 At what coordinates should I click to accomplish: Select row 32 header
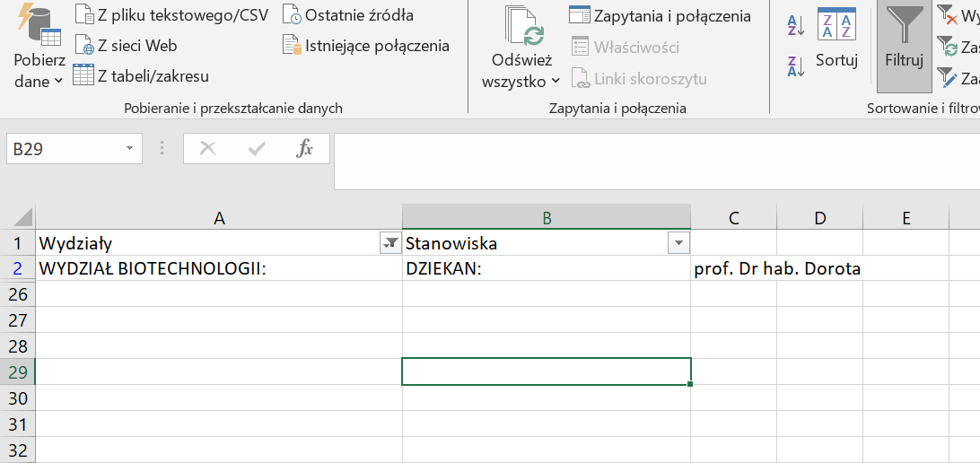[x=18, y=450]
